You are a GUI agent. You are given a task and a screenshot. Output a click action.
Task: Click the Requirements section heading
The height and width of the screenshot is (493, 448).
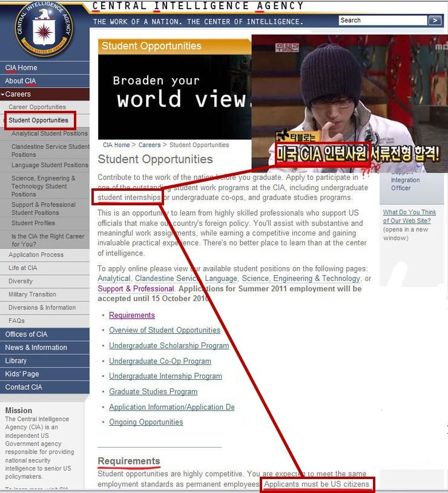click(x=129, y=461)
